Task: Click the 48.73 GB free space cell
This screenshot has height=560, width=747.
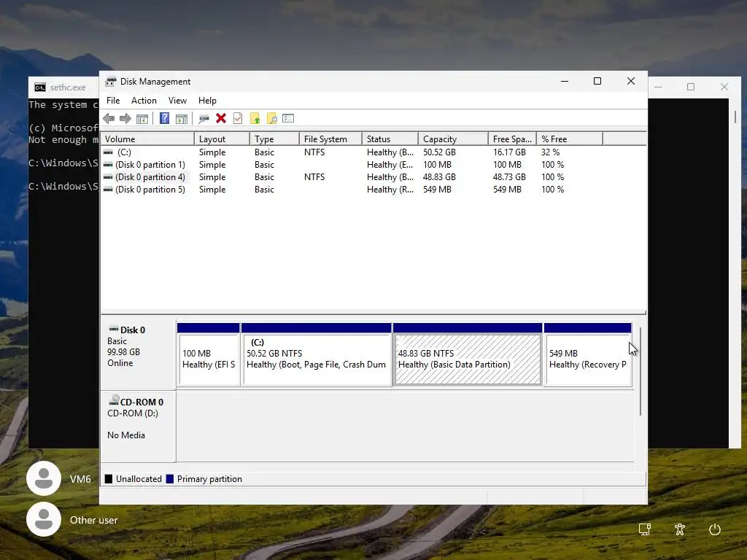Action: coord(509,177)
